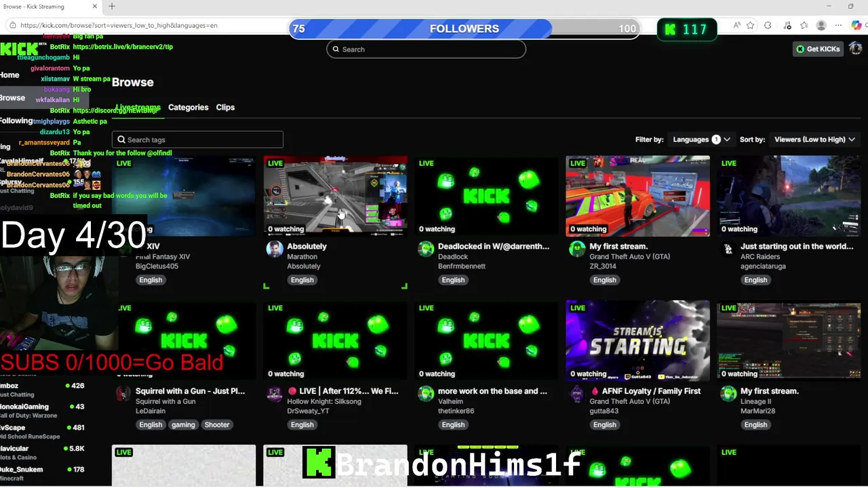Click the Languages filter count badge
Viewport: 868px width, 488px height.
(716, 140)
